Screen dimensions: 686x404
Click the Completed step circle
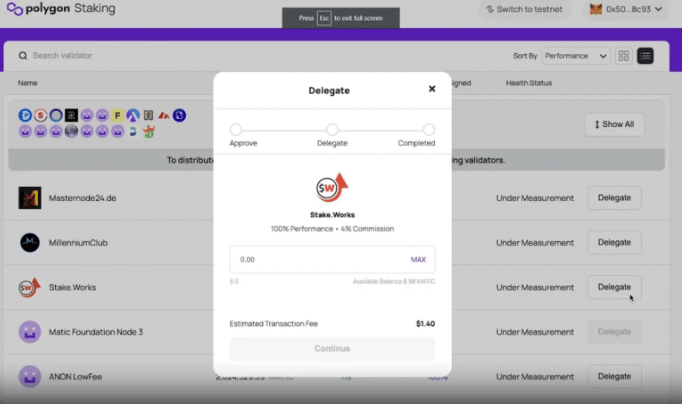coord(429,130)
